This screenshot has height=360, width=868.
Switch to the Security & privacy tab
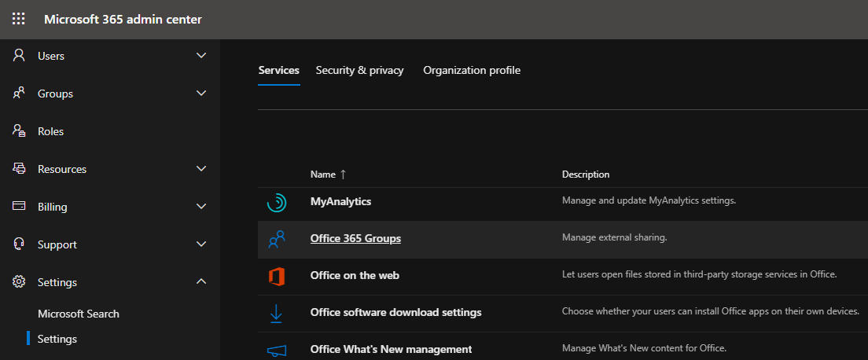coord(360,70)
